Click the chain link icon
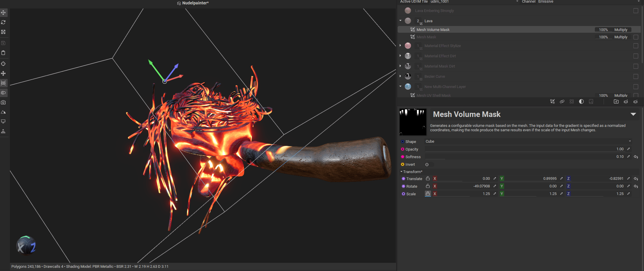This screenshot has width=644, height=271. (562, 101)
